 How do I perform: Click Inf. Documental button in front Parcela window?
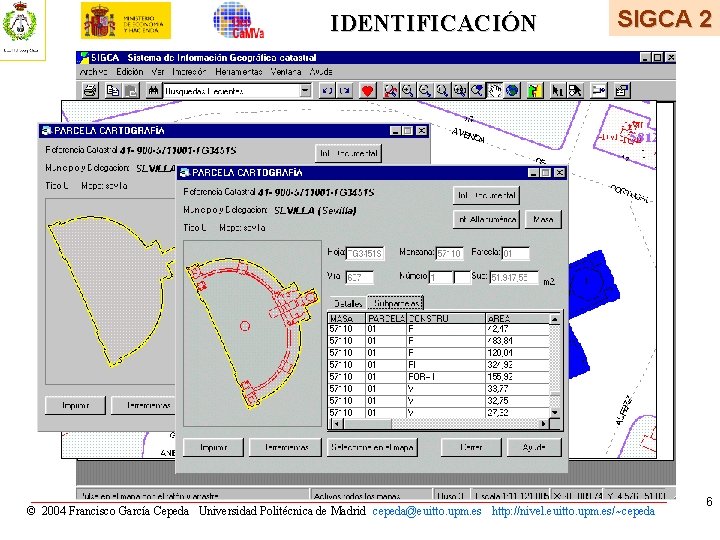point(487,195)
